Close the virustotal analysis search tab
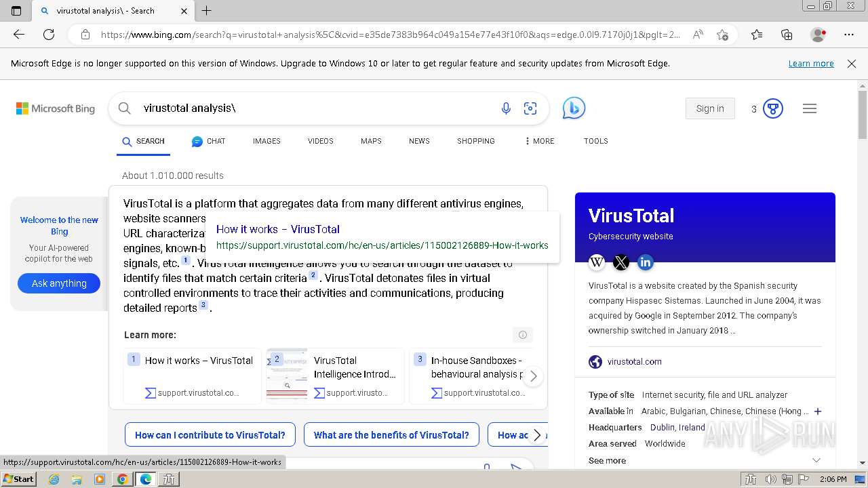Screen dimensions: 868x488 [x=184, y=11]
